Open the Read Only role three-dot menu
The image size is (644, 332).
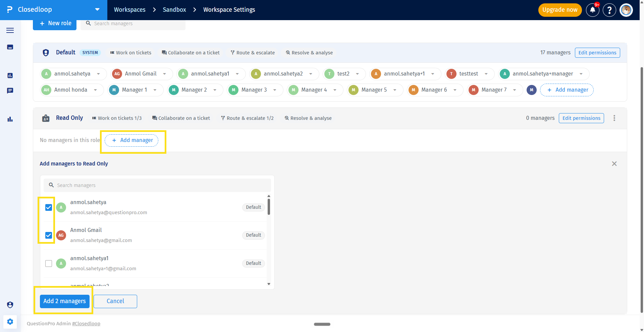pos(614,118)
